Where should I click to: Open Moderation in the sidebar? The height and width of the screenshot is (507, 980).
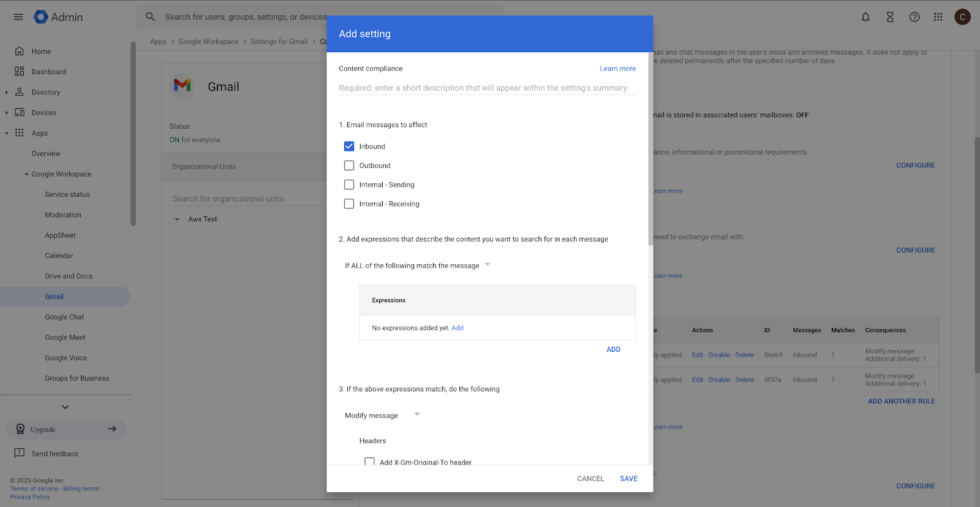[63, 215]
